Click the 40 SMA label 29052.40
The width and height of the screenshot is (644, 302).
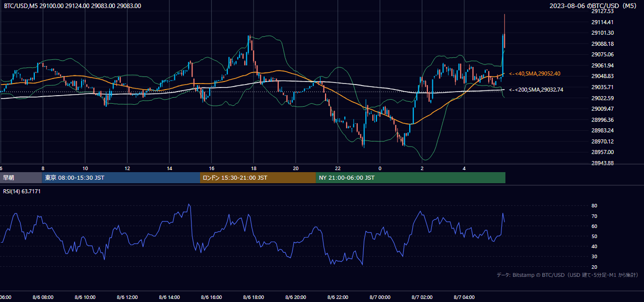pyautogui.click(x=534, y=73)
